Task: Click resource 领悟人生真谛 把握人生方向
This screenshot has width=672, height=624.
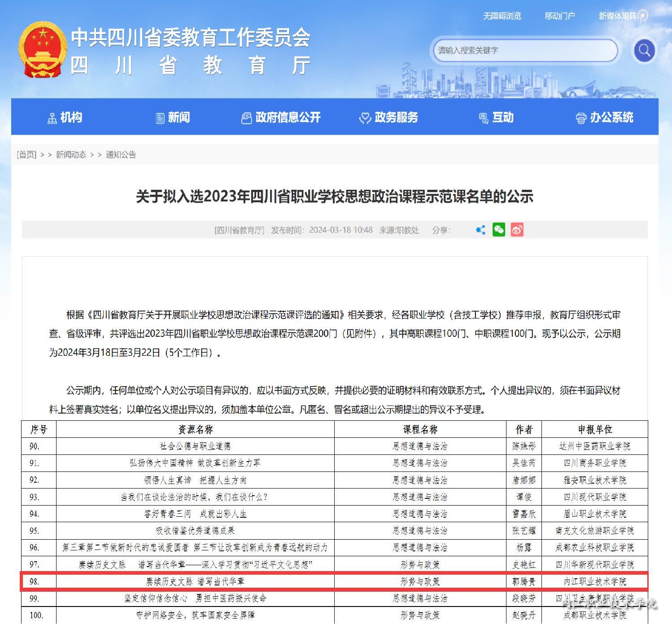Action: click(x=195, y=480)
